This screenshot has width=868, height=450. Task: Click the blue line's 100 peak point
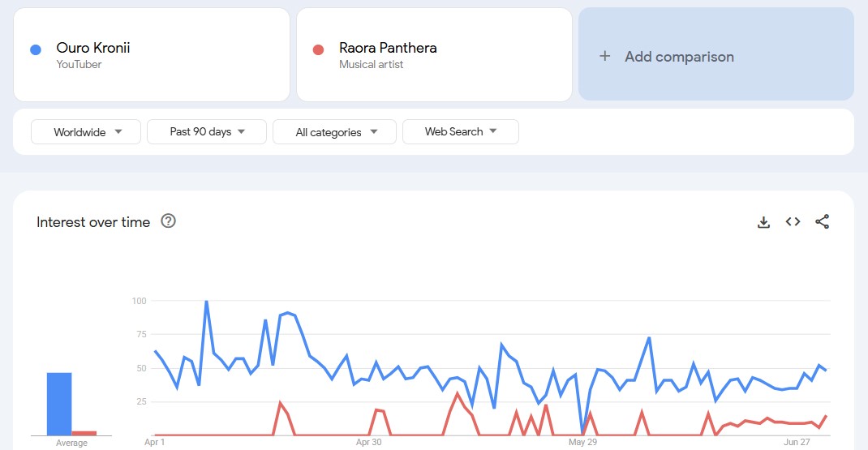coord(207,301)
